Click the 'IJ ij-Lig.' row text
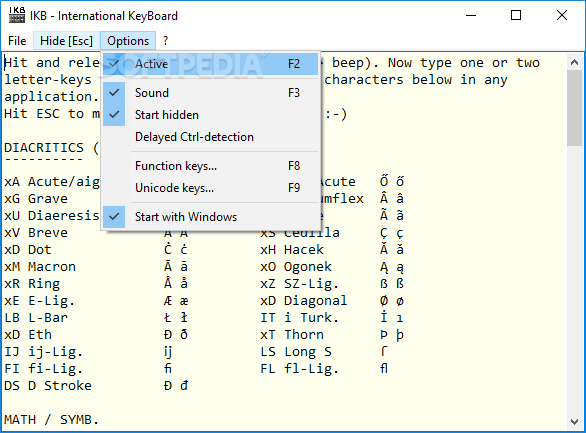586x433 pixels. click(43, 352)
